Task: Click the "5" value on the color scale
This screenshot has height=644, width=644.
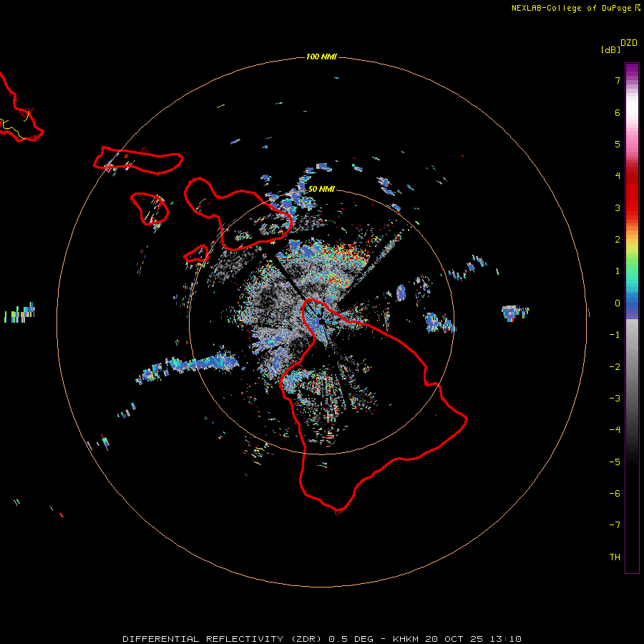Action: (618, 144)
